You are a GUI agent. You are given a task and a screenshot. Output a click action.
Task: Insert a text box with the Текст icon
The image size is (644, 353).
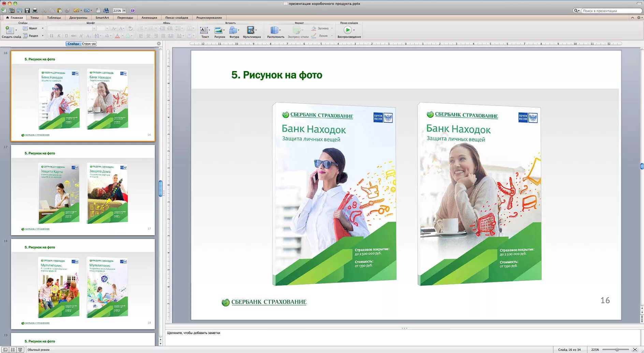[204, 30]
